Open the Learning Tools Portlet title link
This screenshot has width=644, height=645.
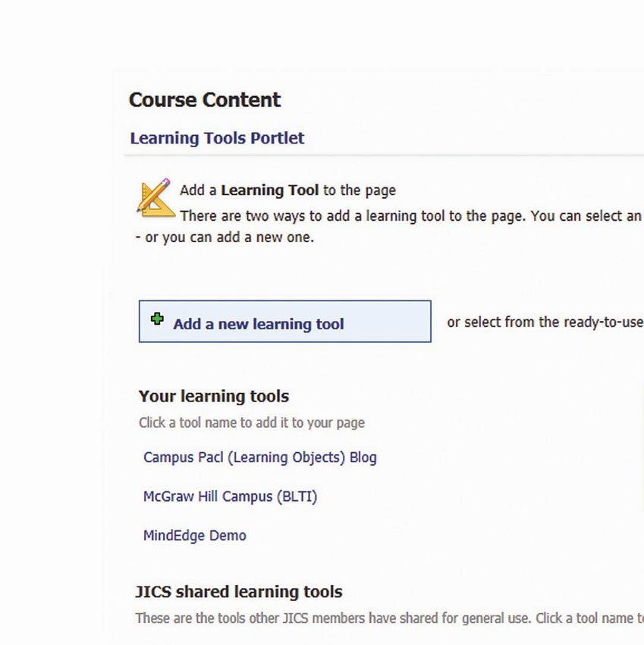[217, 138]
